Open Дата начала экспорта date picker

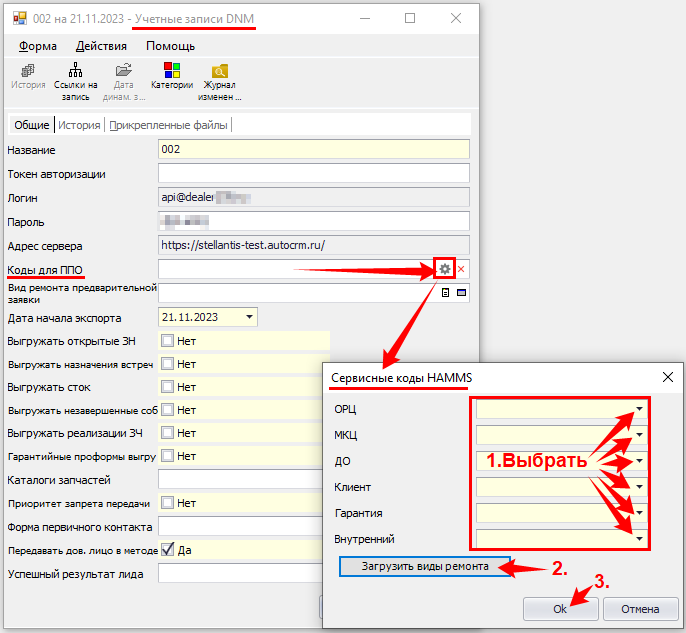coord(248,317)
